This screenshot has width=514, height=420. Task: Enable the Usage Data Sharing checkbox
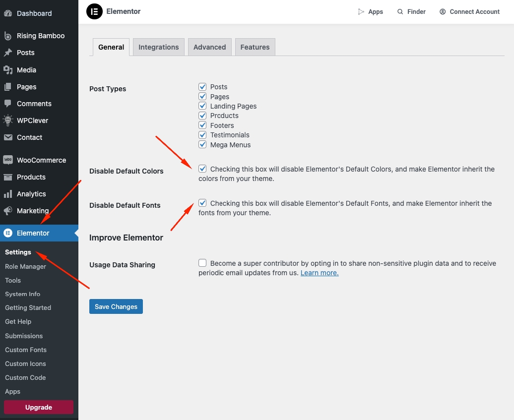(x=202, y=263)
